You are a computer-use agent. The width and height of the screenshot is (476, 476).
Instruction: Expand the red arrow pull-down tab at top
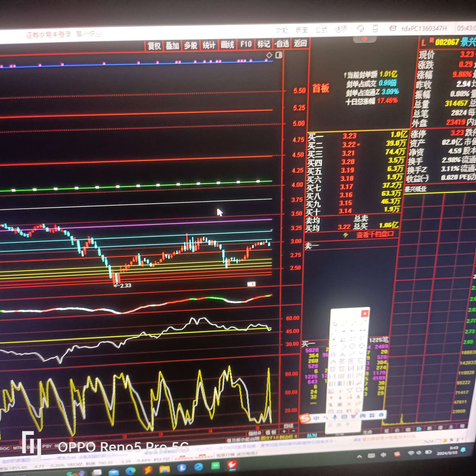[x=364, y=40]
